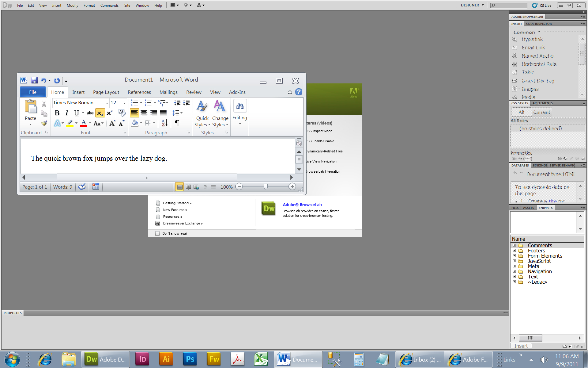
Task: Click the Shrink Font icon
Action: pyautogui.click(x=122, y=123)
